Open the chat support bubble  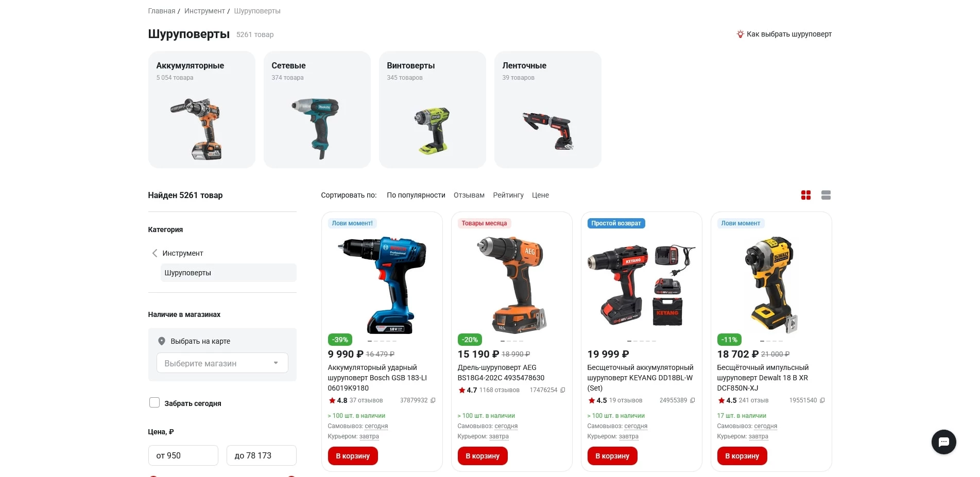[x=944, y=442]
